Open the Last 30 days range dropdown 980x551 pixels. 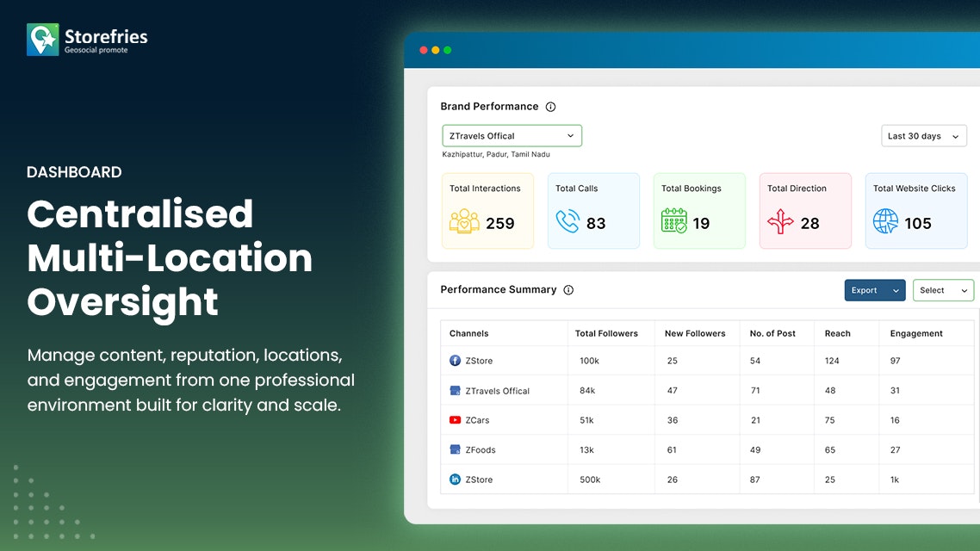(x=924, y=136)
